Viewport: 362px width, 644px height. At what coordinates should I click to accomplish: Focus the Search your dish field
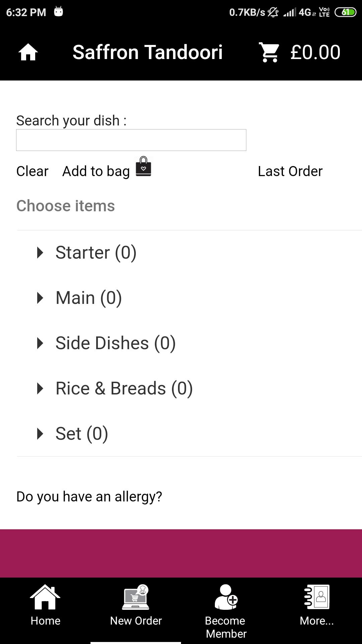click(x=131, y=140)
